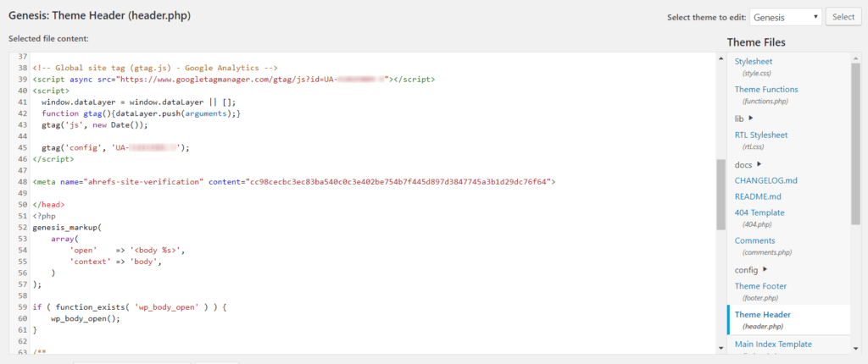The height and width of the screenshot is (364, 868).
Task: Click the code editor vertical scrollbar thumb
Action: pos(721,195)
